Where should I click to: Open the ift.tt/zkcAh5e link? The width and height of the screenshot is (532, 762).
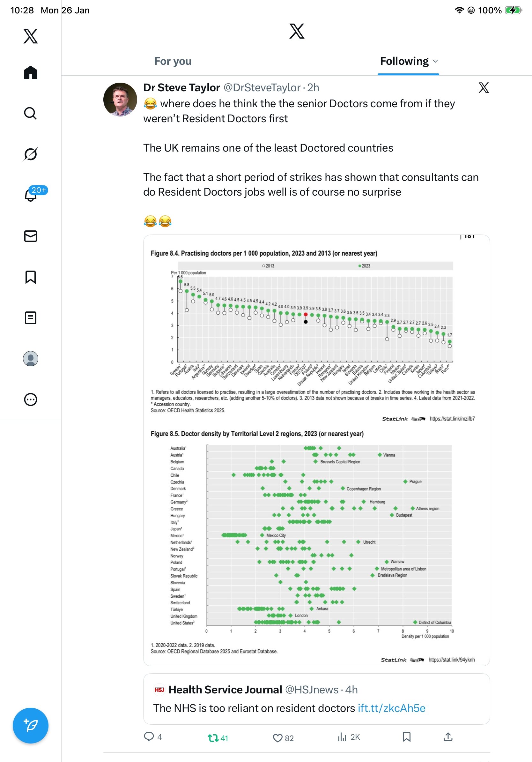(391, 708)
